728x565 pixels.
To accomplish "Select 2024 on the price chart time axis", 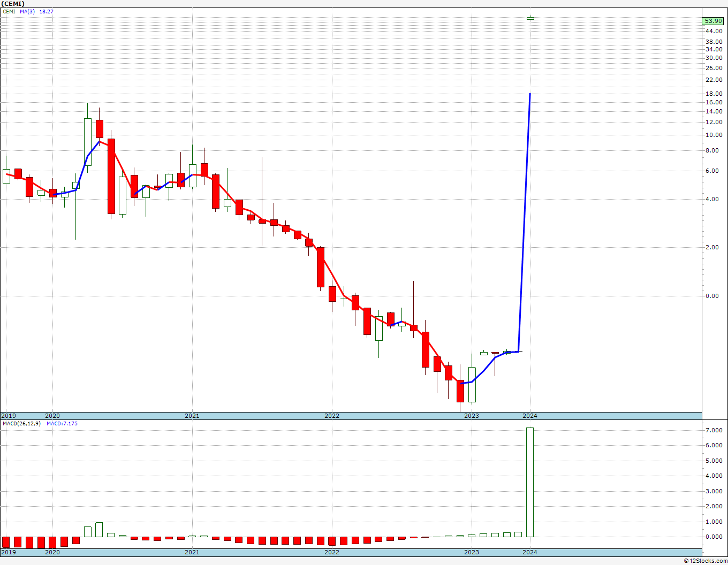I will pyautogui.click(x=530, y=416).
